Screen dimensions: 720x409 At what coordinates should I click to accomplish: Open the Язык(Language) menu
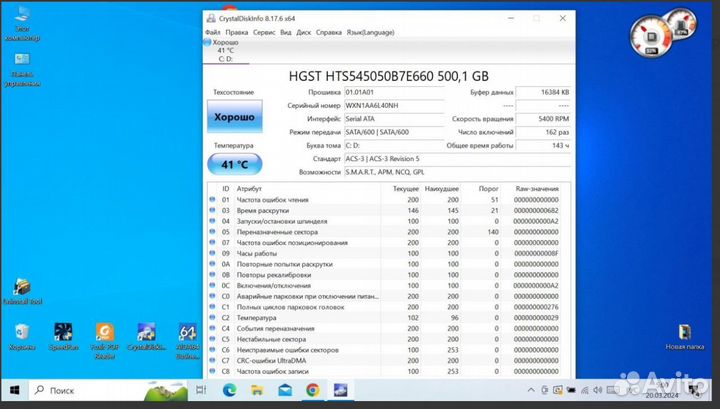[x=371, y=33]
